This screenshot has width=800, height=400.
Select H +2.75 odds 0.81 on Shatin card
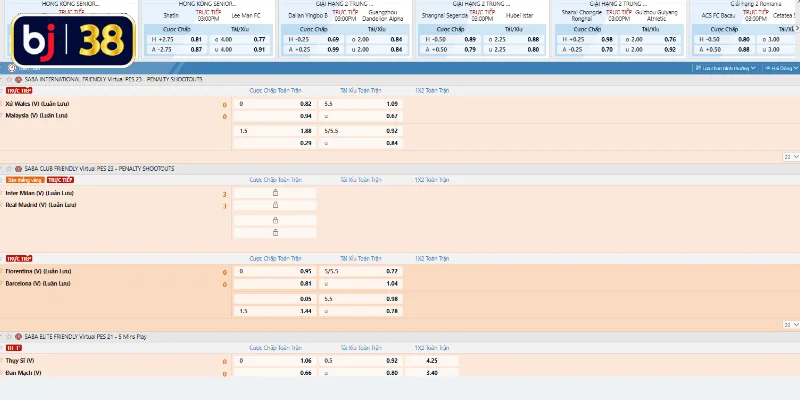click(x=176, y=39)
